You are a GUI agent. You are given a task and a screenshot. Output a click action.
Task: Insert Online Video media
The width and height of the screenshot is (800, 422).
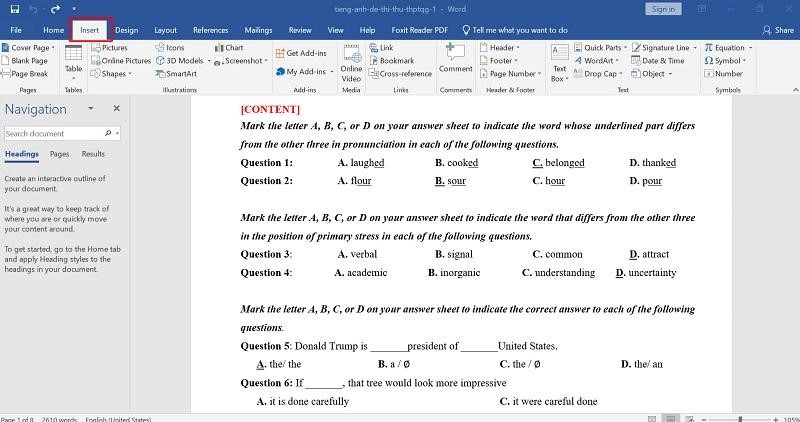[351, 63]
